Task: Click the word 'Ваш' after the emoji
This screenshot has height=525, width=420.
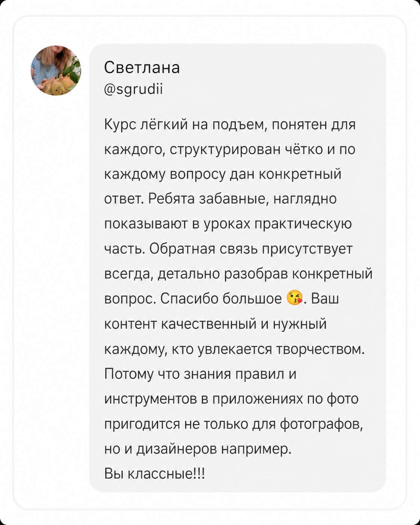Action: (x=325, y=298)
